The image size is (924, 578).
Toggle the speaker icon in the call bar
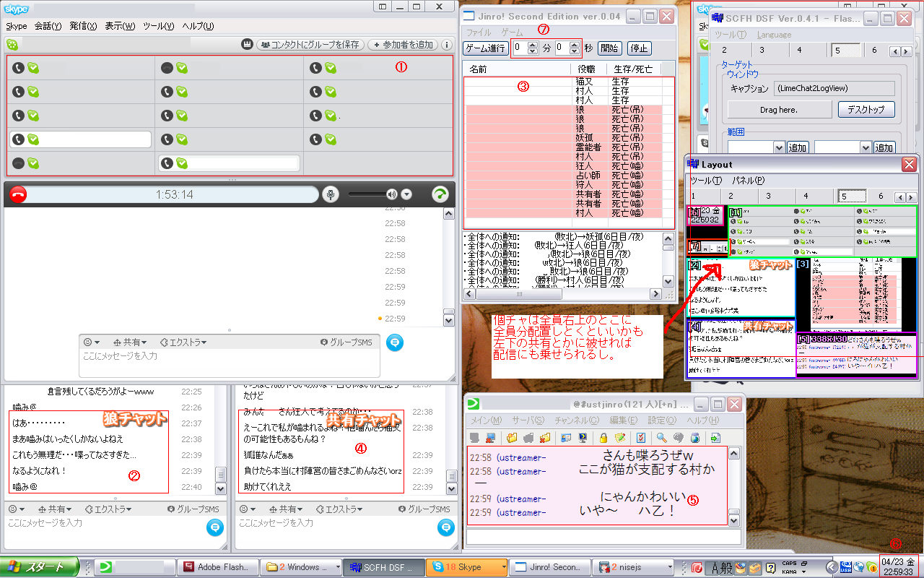pos(391,194)
